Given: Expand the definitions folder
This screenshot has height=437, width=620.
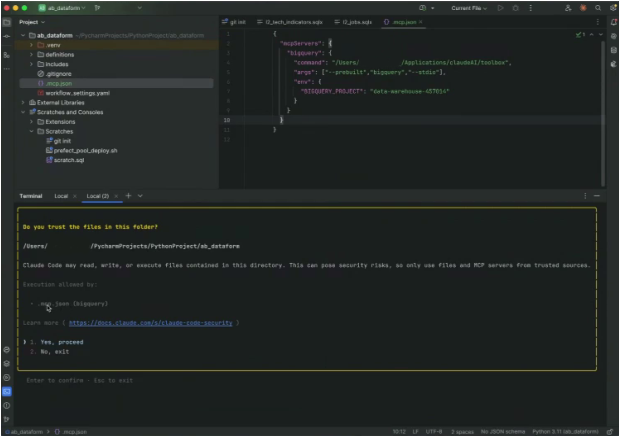Looking at the screenshot, I should pyautogui.click(x=32, y=54).
